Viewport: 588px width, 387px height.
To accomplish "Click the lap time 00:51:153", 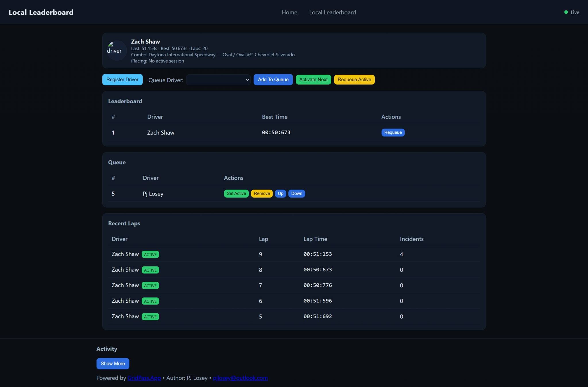I will 318,254.
